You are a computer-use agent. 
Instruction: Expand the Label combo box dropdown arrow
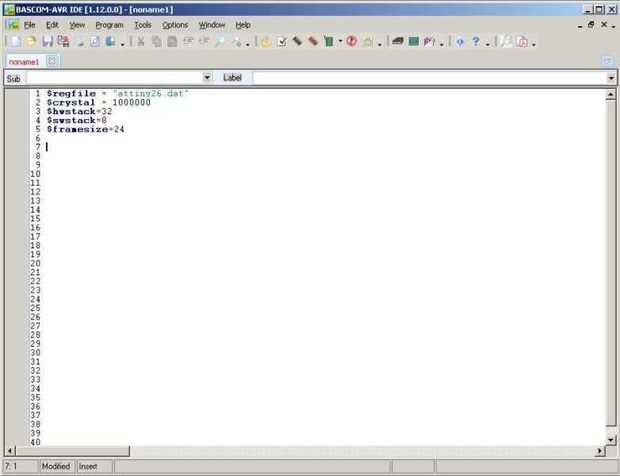611,78
